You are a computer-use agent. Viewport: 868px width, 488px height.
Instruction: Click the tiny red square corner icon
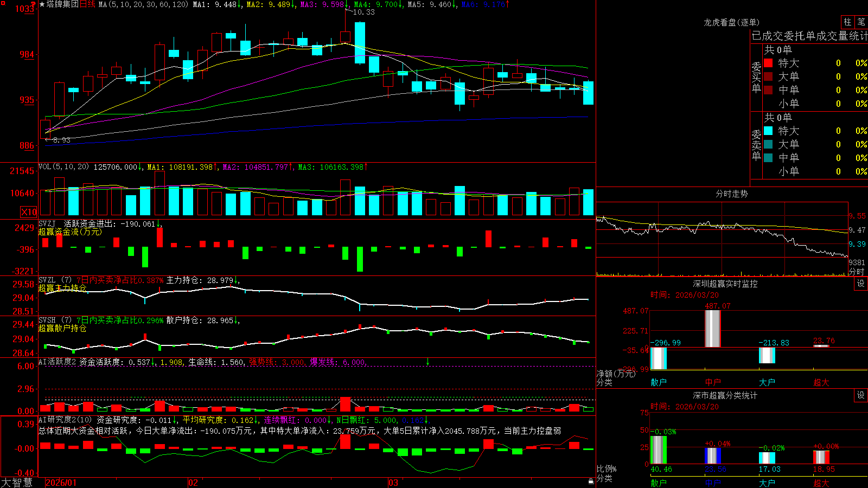coord(4,4)
